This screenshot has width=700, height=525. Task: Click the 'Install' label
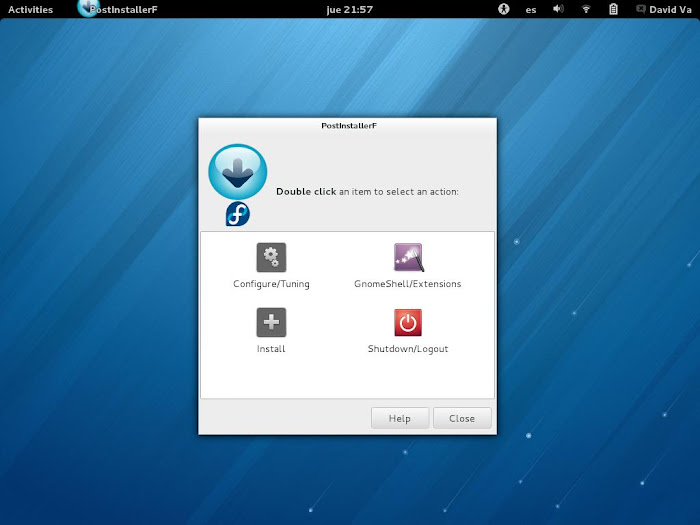click(271, 349)
